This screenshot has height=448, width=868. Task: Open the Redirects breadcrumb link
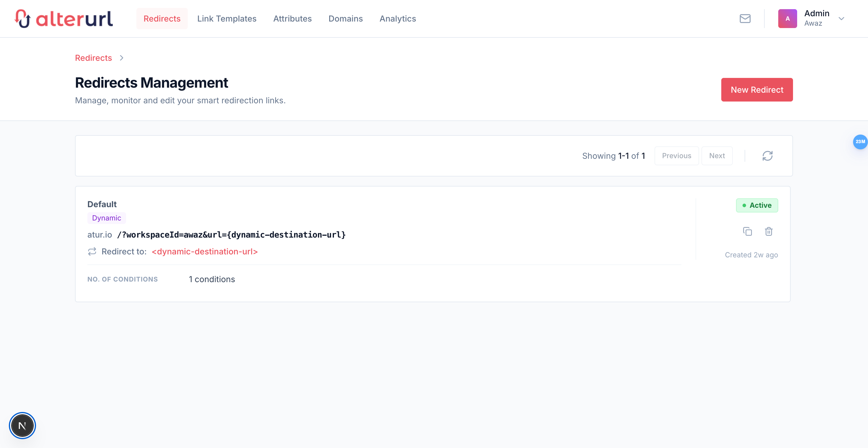pos(93,58)
